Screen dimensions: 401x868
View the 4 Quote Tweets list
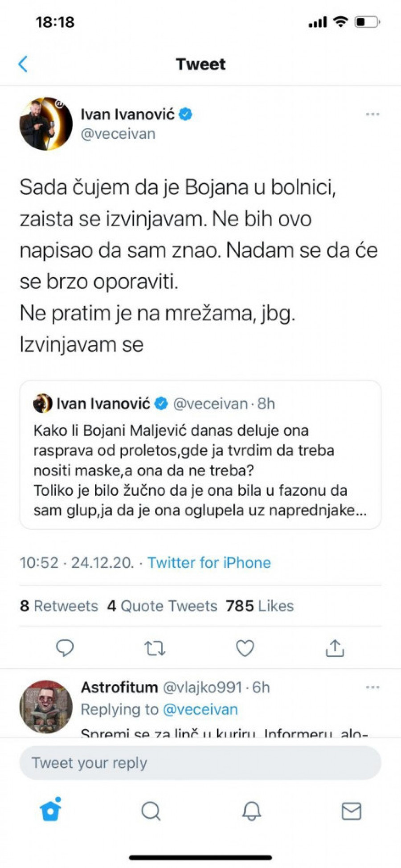162,606
